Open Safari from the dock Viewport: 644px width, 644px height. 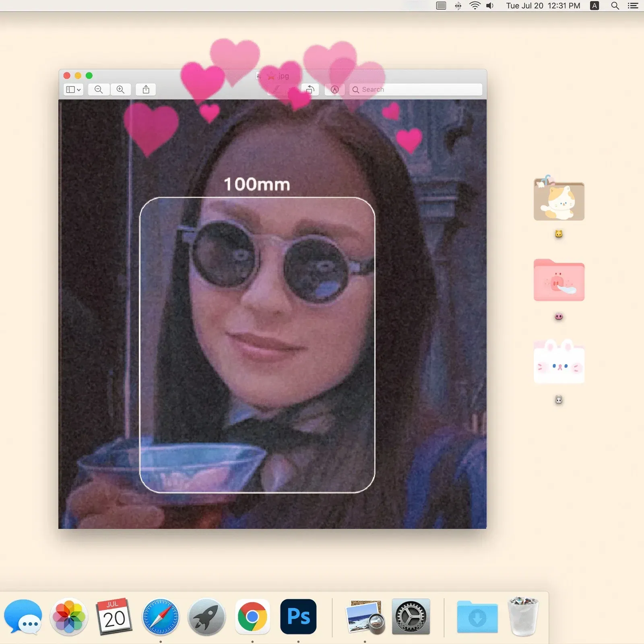point(161,616)
